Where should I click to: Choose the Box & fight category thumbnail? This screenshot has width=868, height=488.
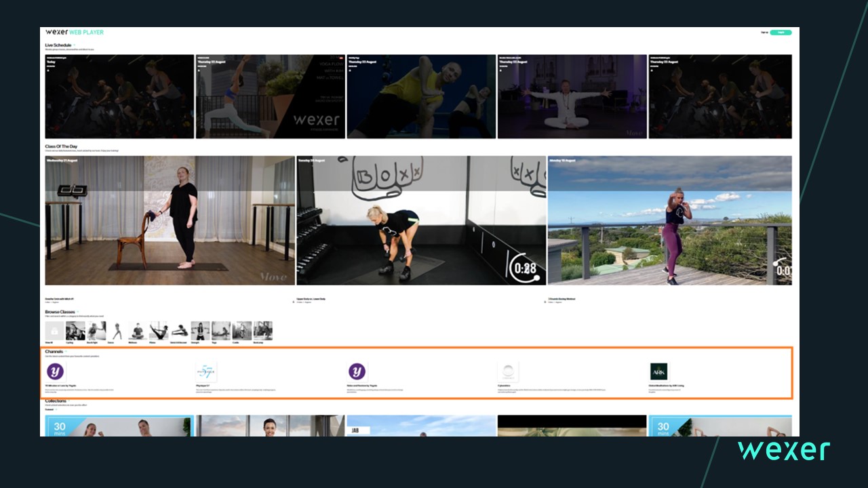[96, 331]
